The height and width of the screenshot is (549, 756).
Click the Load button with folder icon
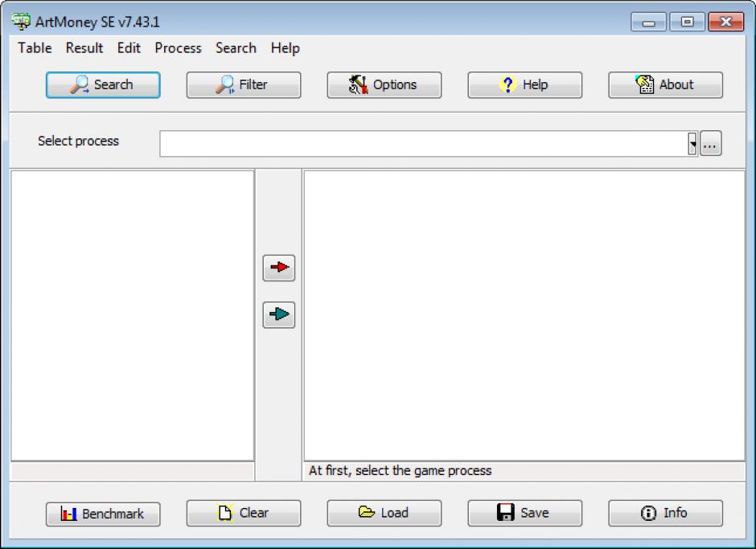point(384,513)
